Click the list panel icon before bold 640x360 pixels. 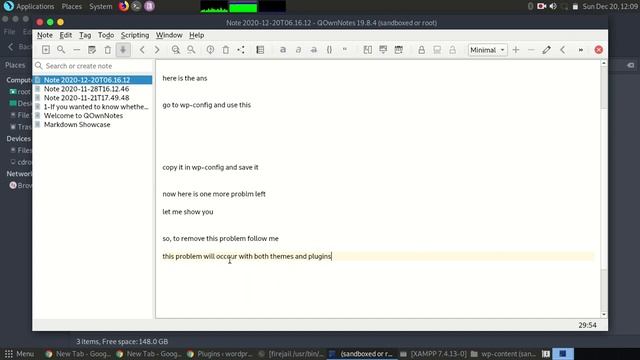[260, 50]
